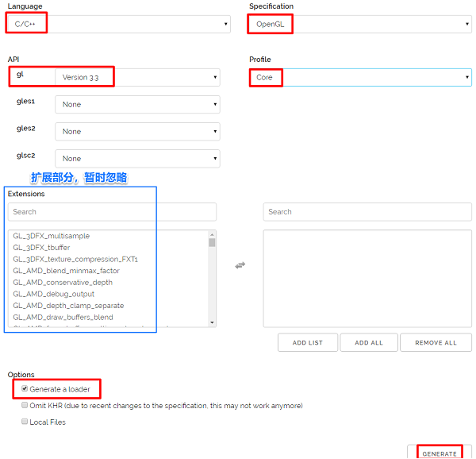Image resolution: width=476 pixels, height=459 pixels.
Task: Open the Profile dropdown showing Core
Action: (361, 77)
